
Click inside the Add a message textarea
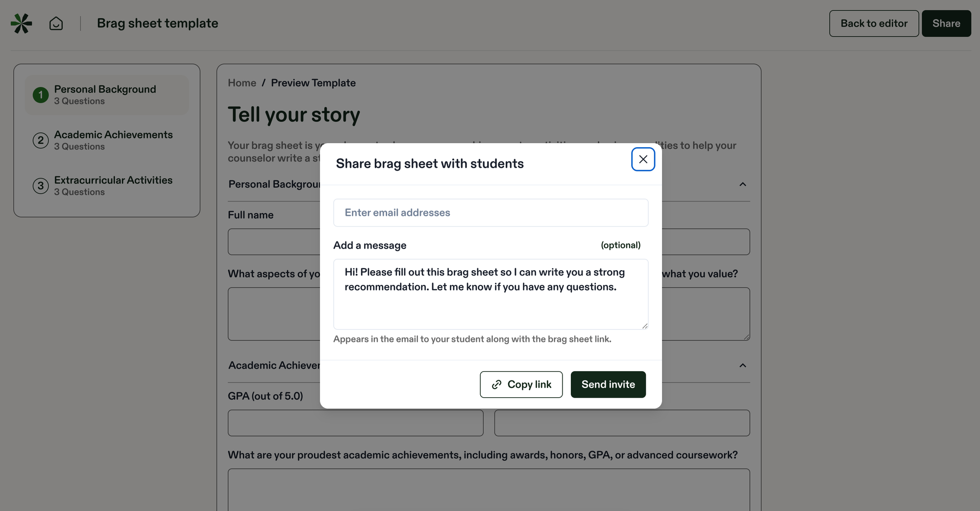(x=490, y=294)
